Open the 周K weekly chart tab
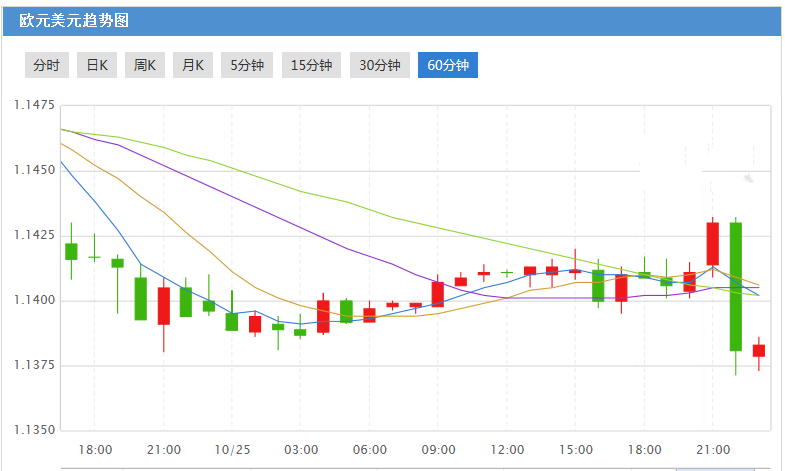The width and height of the screenshot is (785, 471). pos(145,65)
